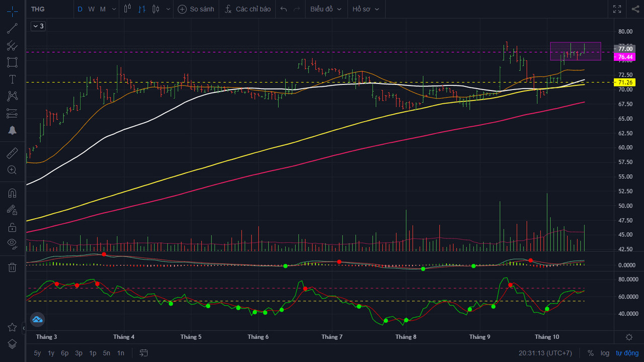Open the favorites star toolbar
644x362 pixels.
click(12, 327)
